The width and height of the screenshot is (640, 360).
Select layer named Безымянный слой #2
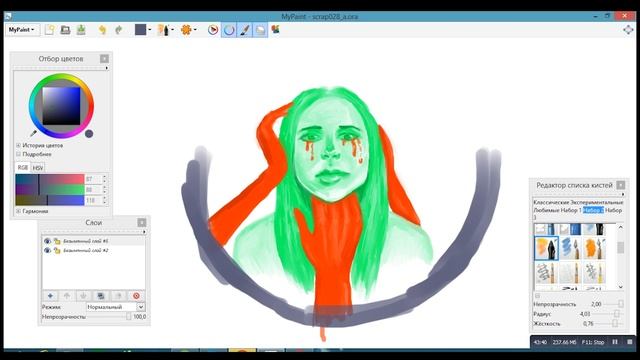86,251
